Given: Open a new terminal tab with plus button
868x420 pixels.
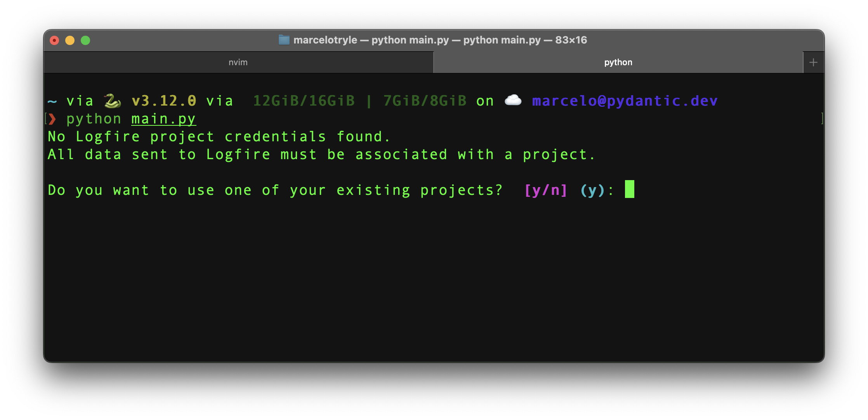Looking at the screenshot, I should (813, 62).
